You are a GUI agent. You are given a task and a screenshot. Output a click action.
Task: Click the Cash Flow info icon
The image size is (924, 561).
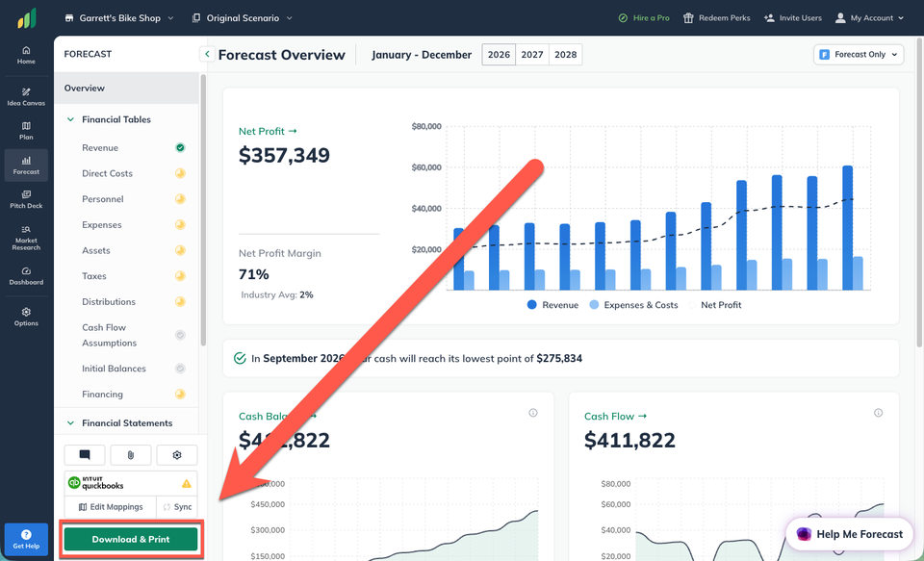878,413
